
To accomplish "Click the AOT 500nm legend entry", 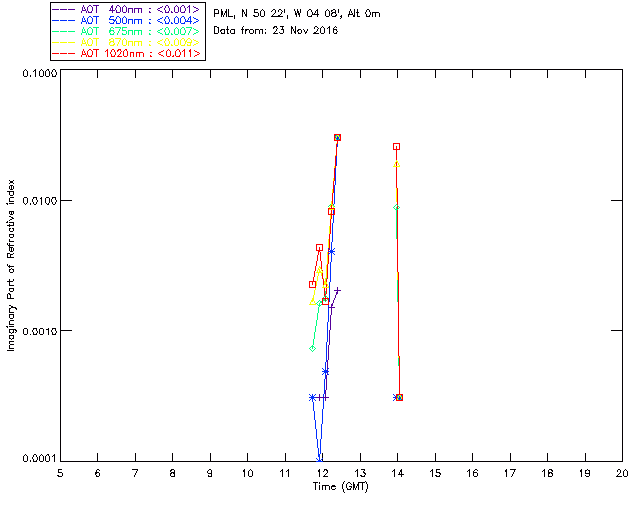I will tap(127, 20).
